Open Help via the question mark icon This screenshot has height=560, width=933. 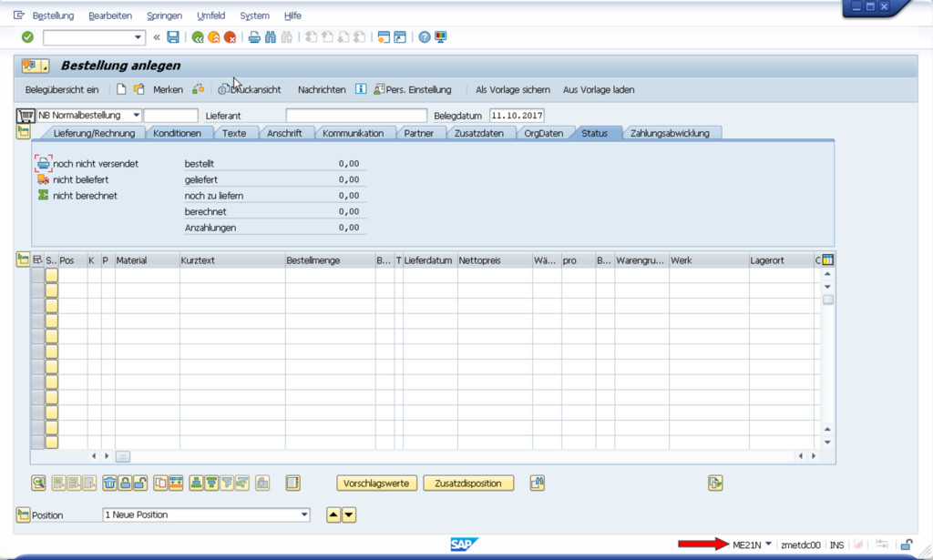tap(425, 37)
